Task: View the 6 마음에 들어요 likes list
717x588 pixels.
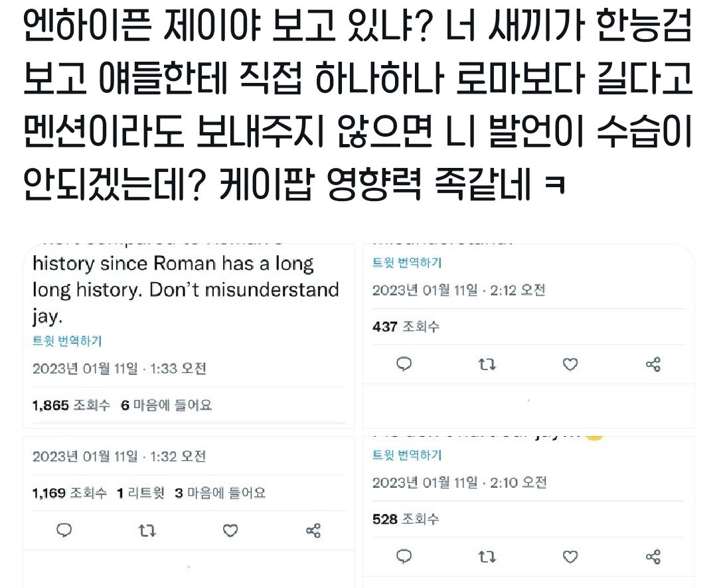Action: pyautogui.click(x=167, y=405)
